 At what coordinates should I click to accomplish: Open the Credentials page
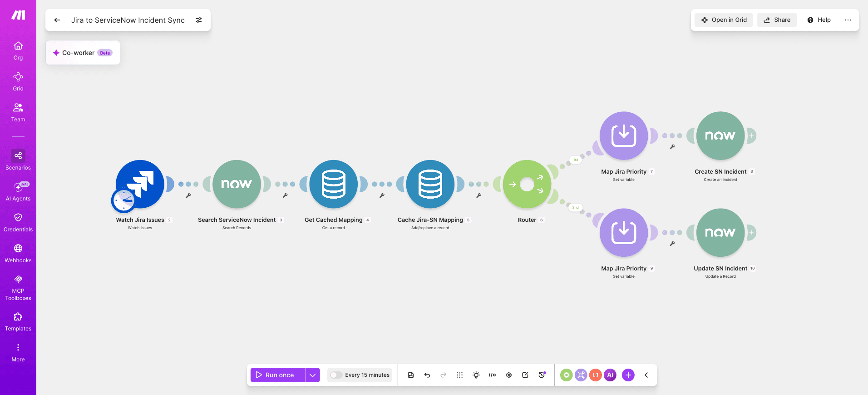(18, 222)
